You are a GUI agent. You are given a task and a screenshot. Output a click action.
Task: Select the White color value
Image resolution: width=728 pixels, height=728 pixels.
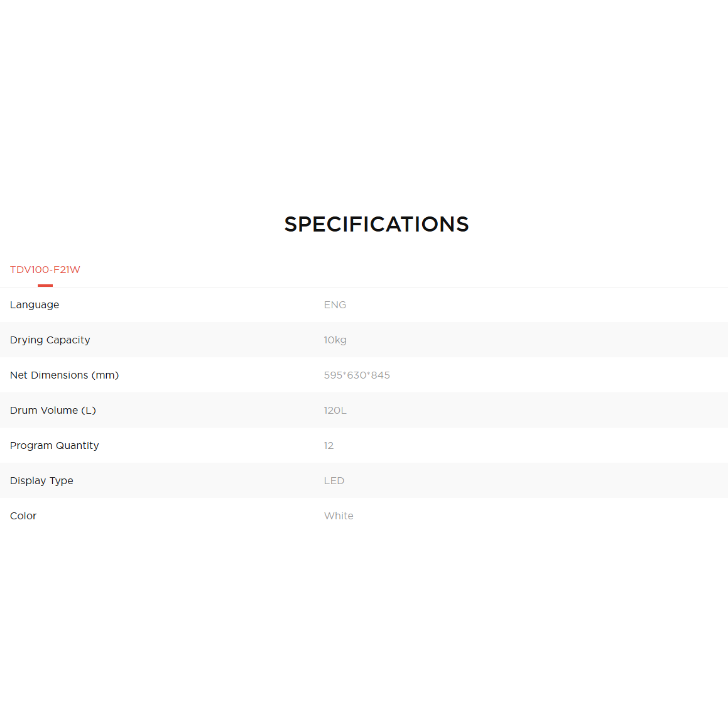click(338, 516)
